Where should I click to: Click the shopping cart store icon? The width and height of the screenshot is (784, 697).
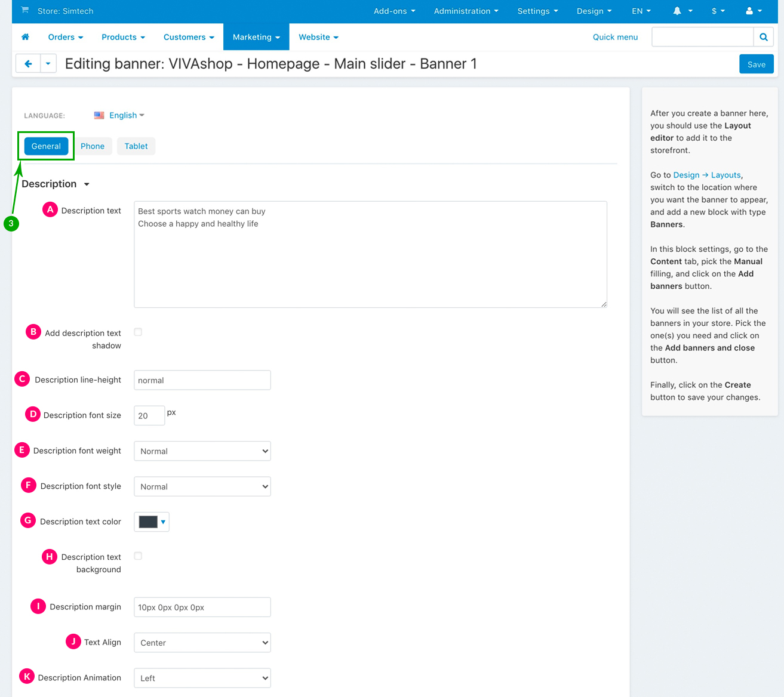(x=25, y=11)
